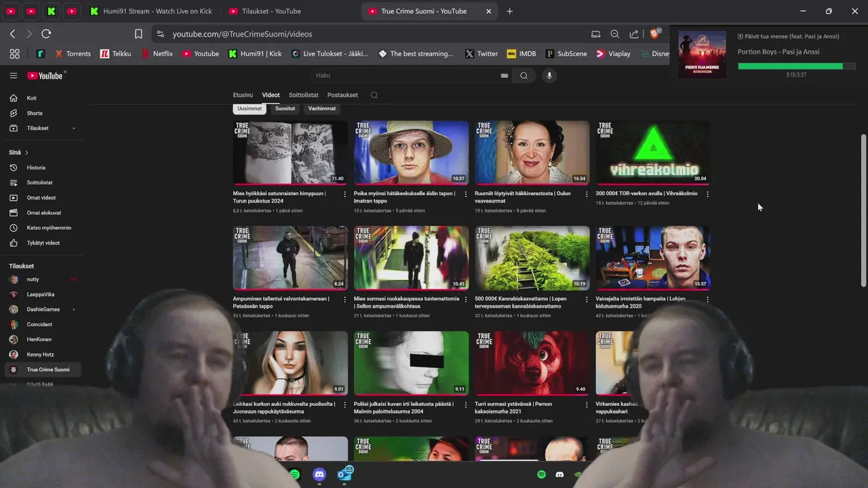
Task: Open the Torrents bookmark
Action: 73,54
